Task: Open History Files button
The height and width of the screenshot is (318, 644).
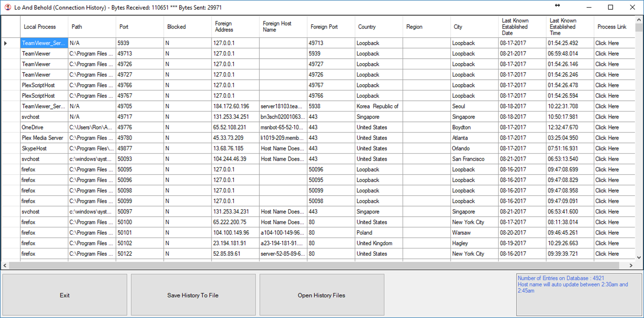Action: coord(322,295)
